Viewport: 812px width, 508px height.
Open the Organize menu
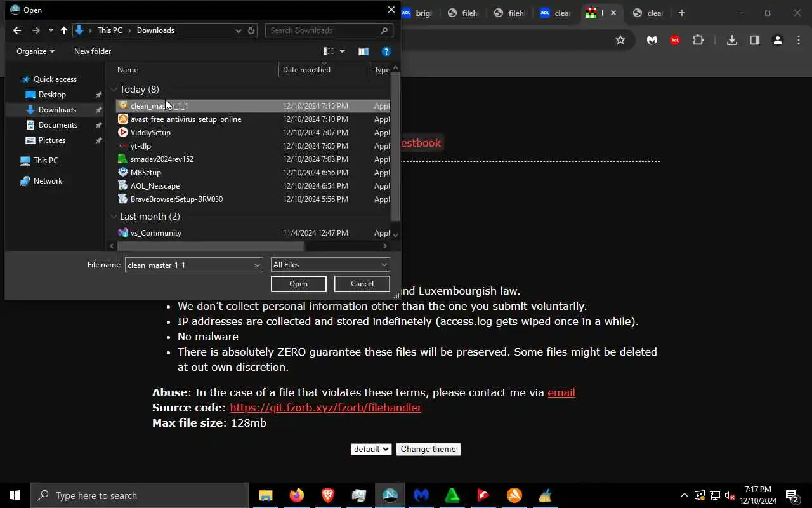coord(36,51)
